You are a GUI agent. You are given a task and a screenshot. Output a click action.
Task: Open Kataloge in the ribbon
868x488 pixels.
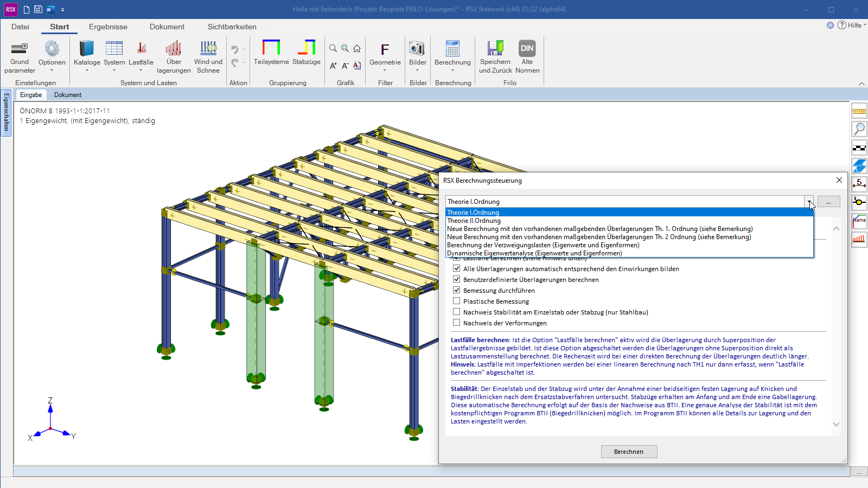87,56
